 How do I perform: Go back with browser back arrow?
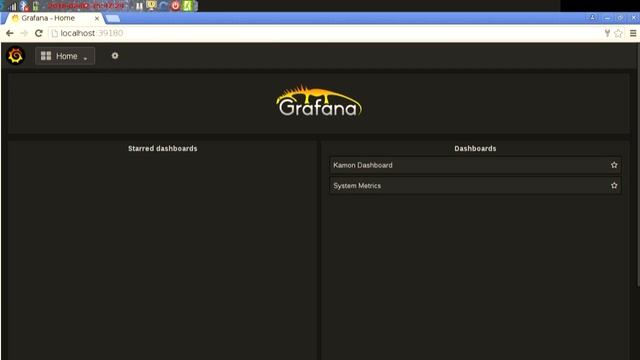pos(10,33)
